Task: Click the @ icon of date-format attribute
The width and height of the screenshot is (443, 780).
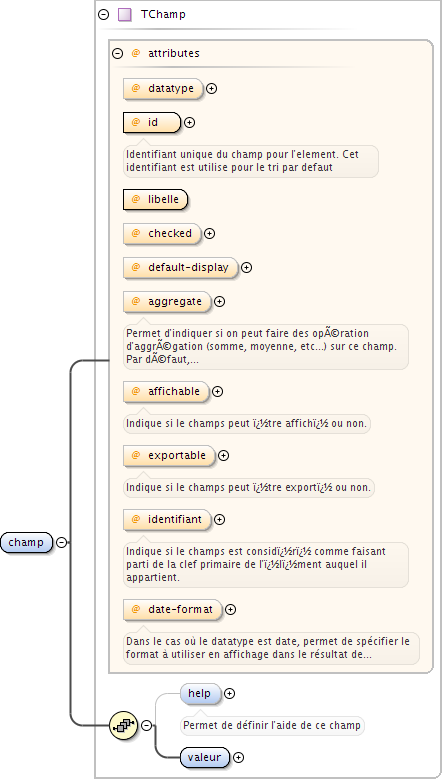Action: coord(136,609)
